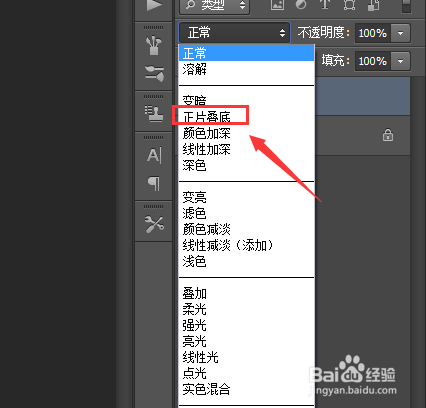Click the 不透明度 100% value field
This screenshot has height=408, width=426.
(x=373, y=33)
